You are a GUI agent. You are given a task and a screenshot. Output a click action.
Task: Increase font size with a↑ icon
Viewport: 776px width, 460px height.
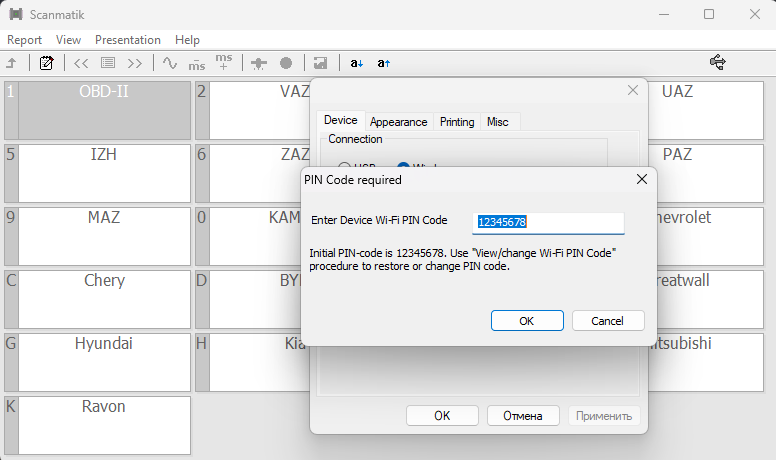pyautogui.click(x=384, y=63)
